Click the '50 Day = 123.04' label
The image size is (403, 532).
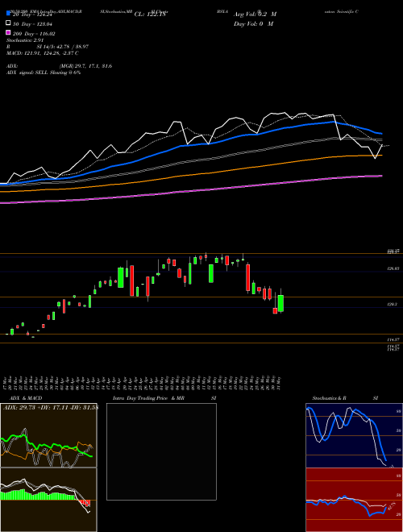tap(33, 23)
